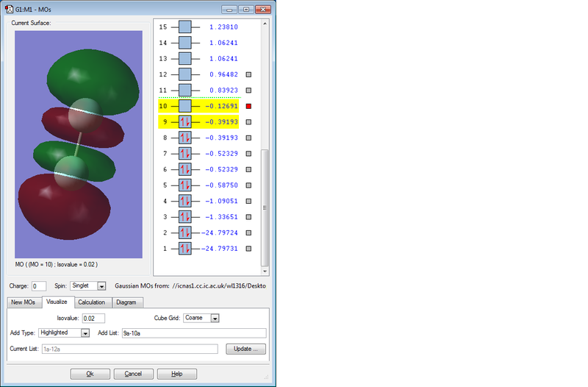This screenshot has height=387, width=588.
Task: Toggle surface marker for orbital 8
Action: click(x=248, y=138)
